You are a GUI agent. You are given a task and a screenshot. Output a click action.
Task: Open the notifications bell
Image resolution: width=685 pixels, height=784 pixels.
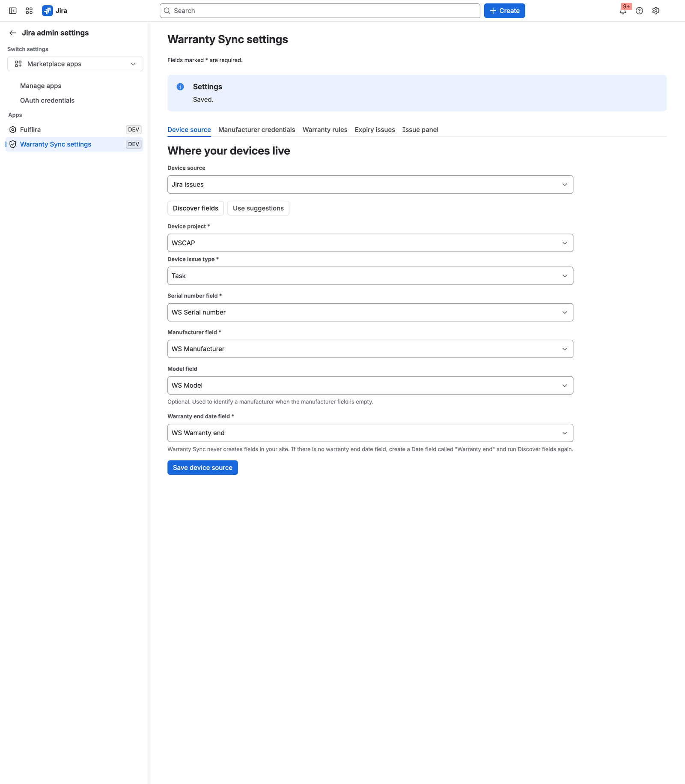point(623,11)
